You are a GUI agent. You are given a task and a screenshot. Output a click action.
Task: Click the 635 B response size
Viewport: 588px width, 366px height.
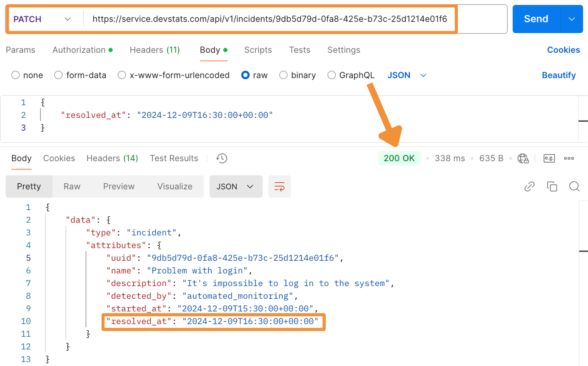pos(491,158)
